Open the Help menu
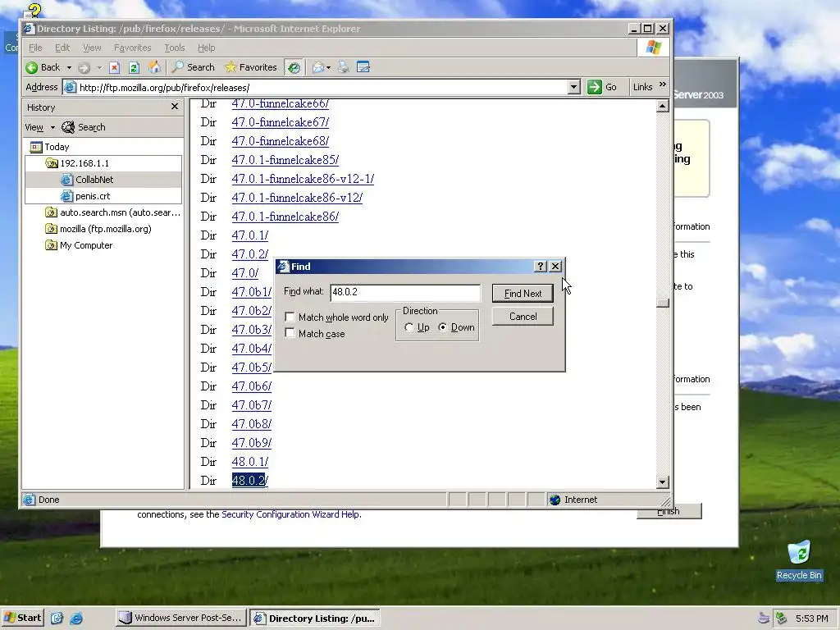Image resolution: width=840 pixels, height=630 pixels. click(x=206, y=48)
